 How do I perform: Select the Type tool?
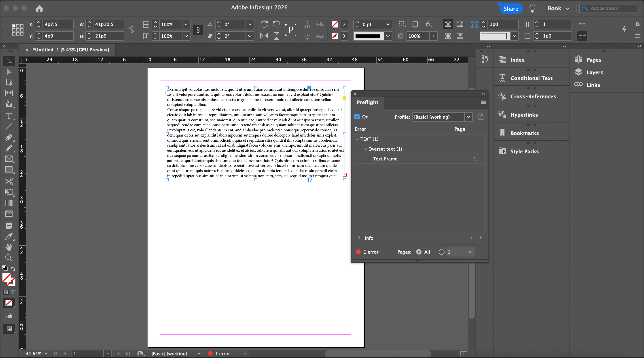click(9, 116)
